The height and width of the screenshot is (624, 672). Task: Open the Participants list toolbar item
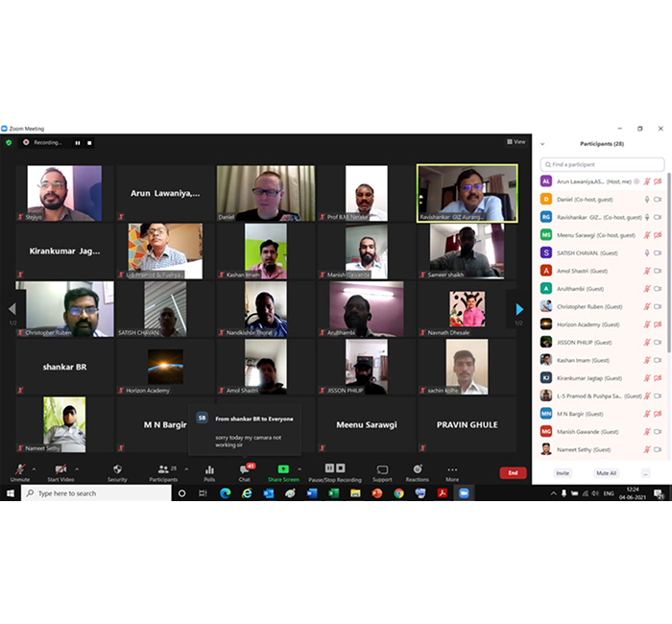point(163,472)
